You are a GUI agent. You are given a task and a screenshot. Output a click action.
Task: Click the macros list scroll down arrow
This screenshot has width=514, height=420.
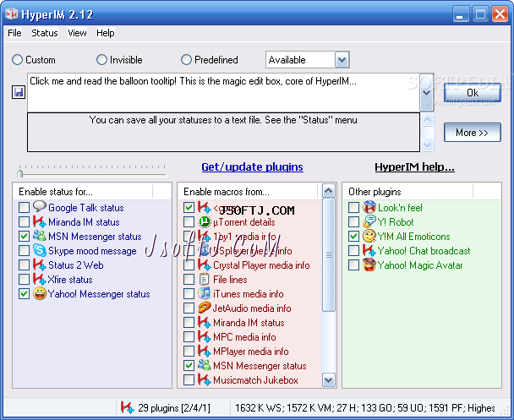coord(329,380)
